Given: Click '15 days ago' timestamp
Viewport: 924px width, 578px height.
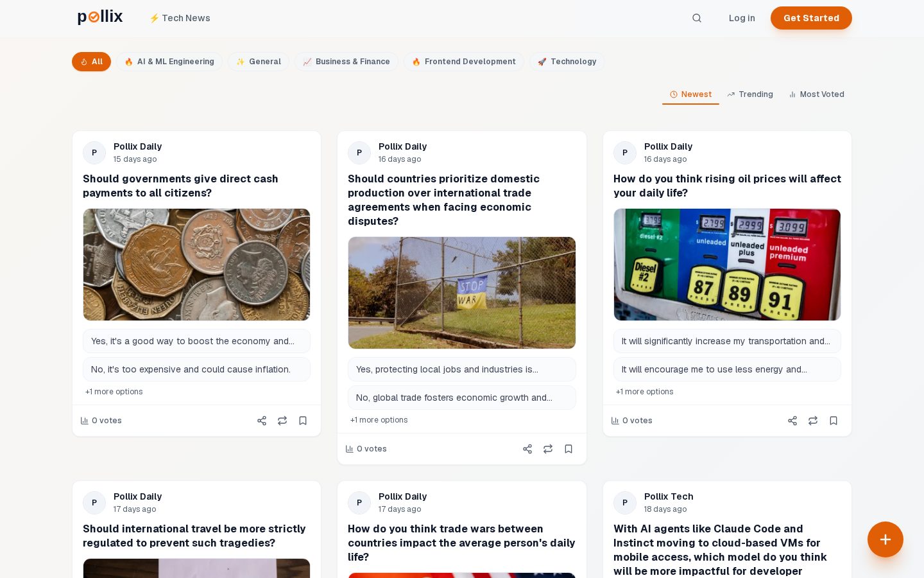Looking at the screenshot, I should 135,159.
